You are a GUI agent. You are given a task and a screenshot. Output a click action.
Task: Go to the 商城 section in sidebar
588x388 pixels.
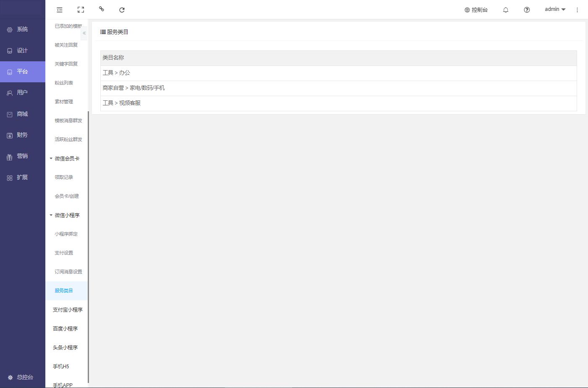pyautogui.click(x=22, y=114)
